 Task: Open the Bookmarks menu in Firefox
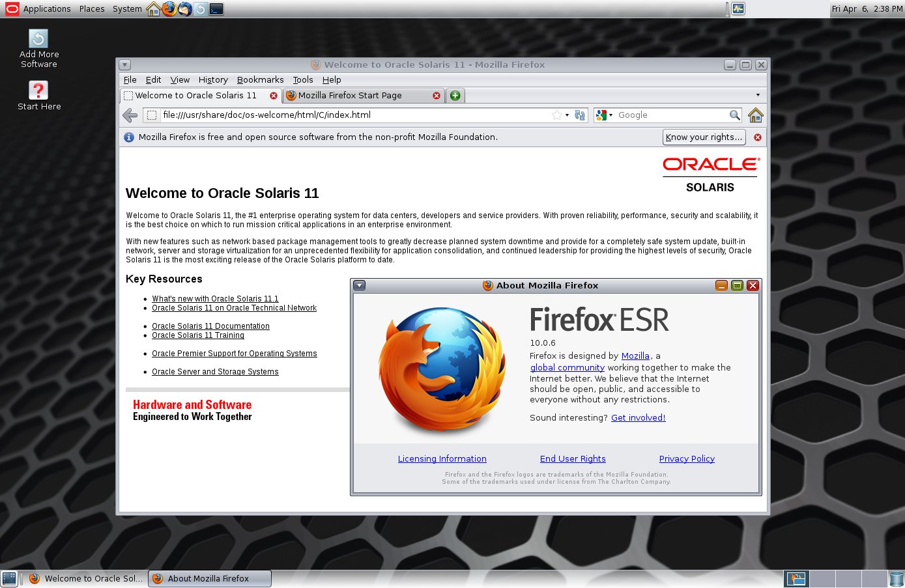click(260, 79)
